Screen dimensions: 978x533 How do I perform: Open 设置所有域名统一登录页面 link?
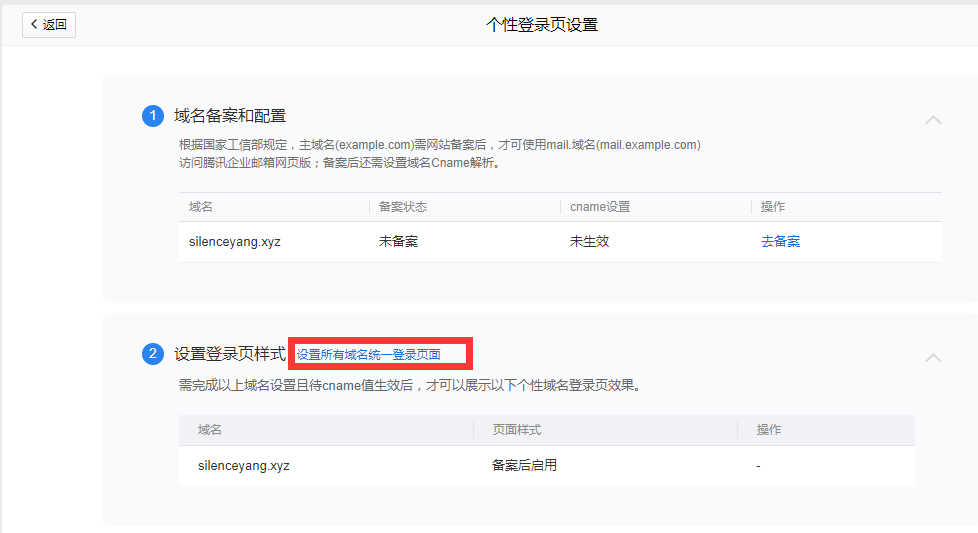[369, 355]
